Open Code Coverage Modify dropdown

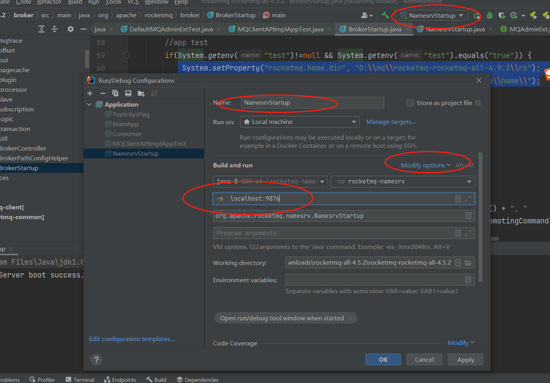tap(461, 343)
